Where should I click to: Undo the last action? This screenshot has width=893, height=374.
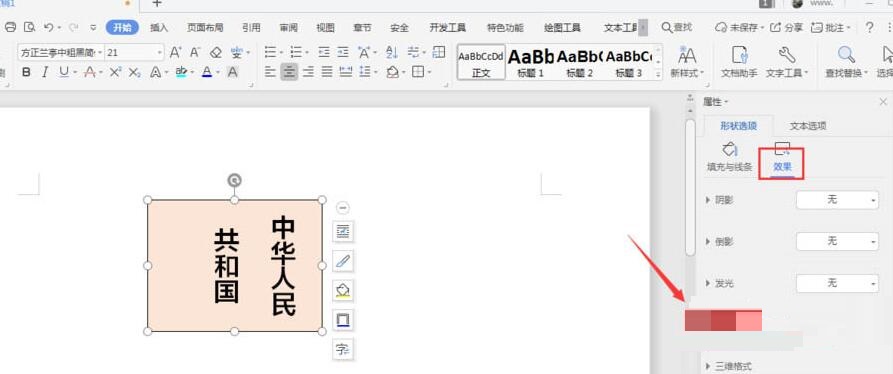tap(49, 27)
